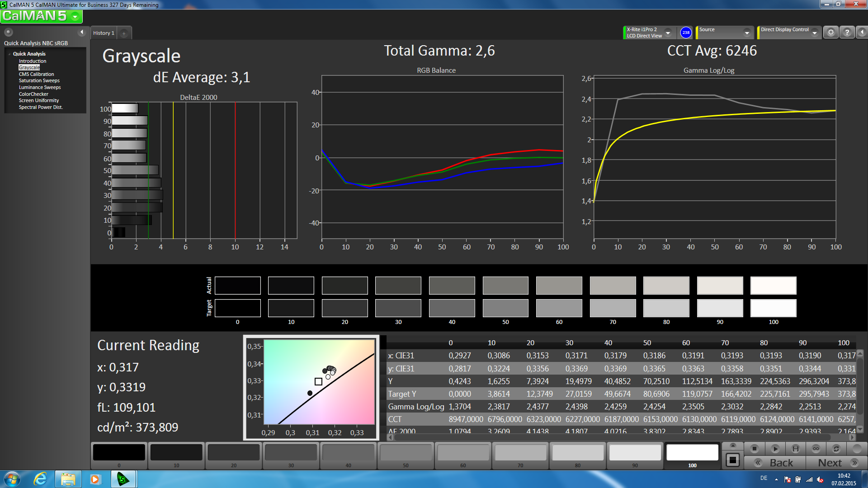
Task: Toggle the pattern window square button
Action: click(732, 460)
